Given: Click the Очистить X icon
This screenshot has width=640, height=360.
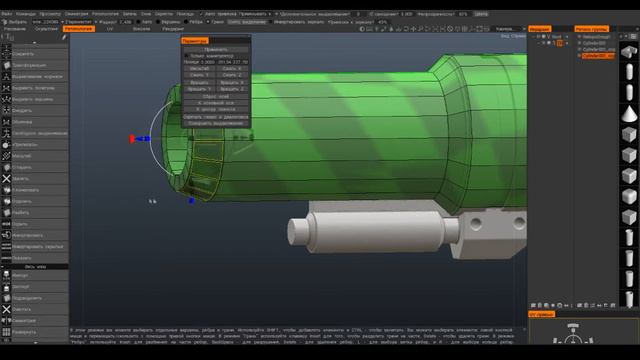Looking at the screenshot, I should (x=6, y=309).
